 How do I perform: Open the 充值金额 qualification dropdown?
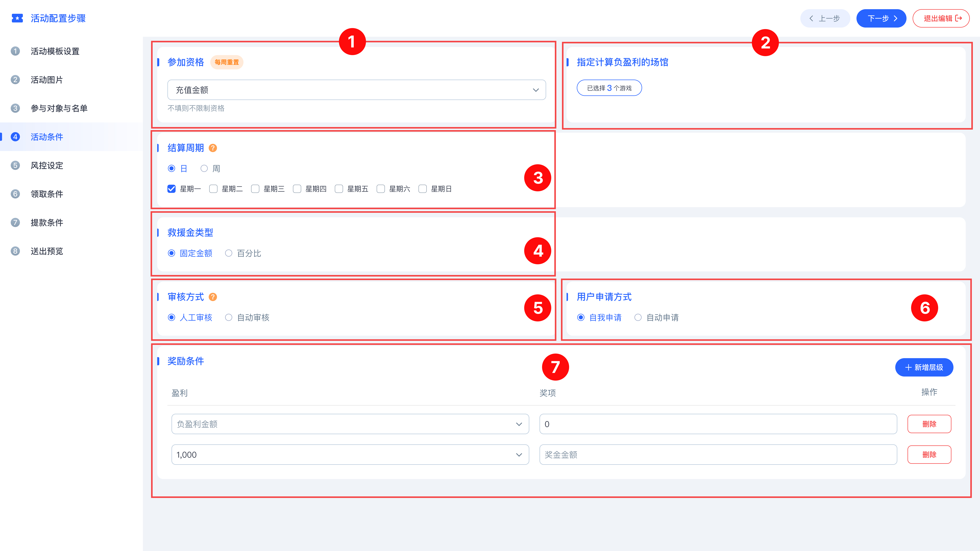click(356, 90)
